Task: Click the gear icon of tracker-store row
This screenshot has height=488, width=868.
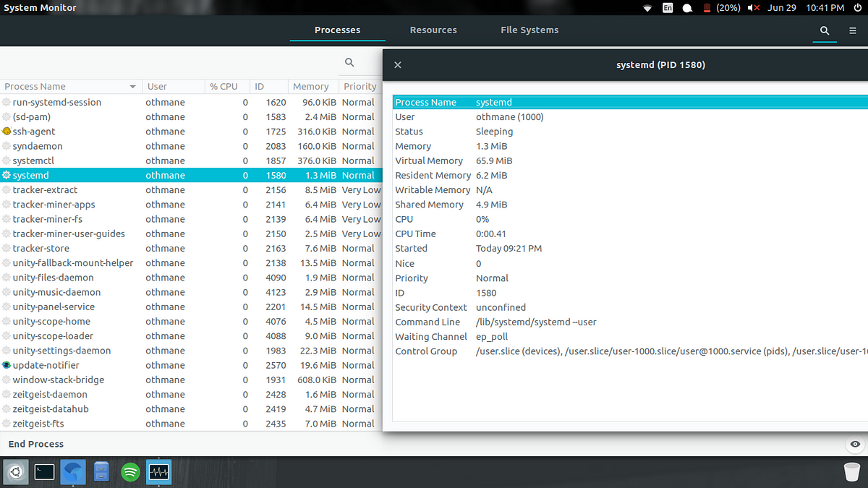Action: [7, 249]
